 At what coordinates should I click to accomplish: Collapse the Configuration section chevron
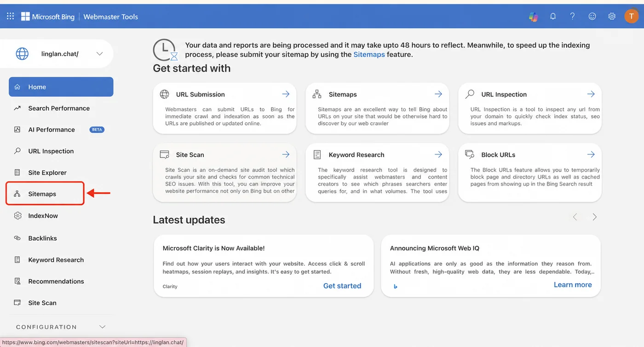pos(102,327)
